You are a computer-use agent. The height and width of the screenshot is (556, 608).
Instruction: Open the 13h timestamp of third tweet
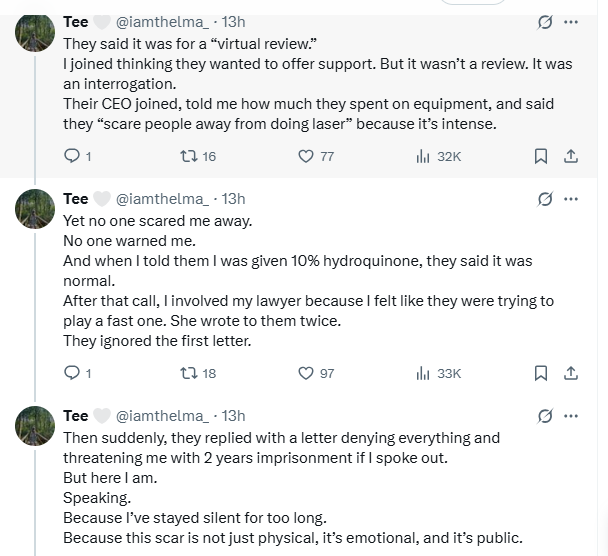pyautogui.click(x=232, y=416)
